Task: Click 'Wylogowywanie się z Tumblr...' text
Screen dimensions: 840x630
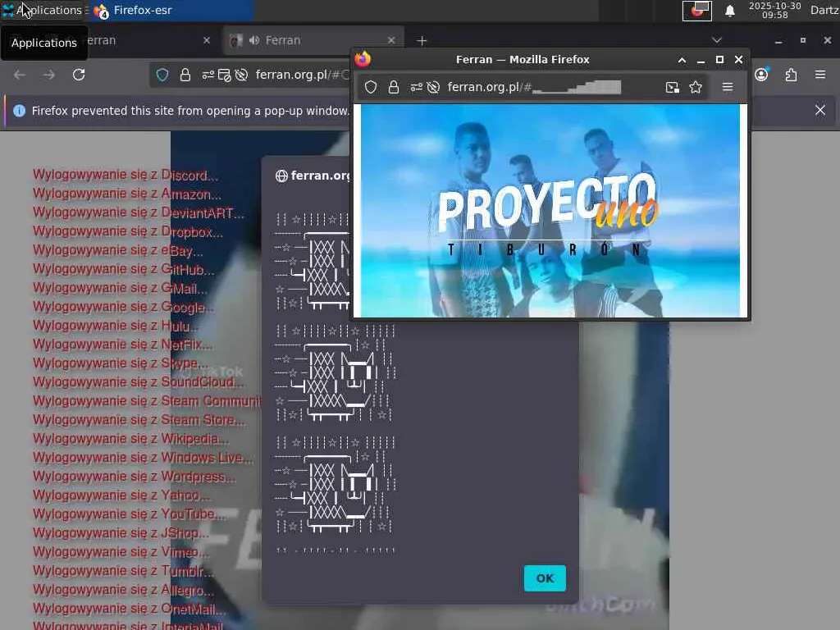Action: coord(123,571)
